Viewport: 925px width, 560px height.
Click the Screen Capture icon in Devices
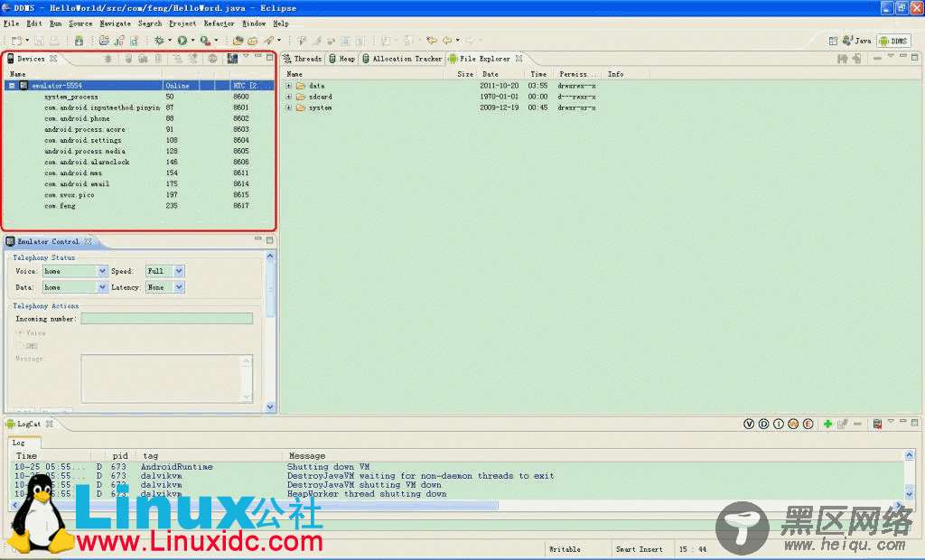[232, 59]
